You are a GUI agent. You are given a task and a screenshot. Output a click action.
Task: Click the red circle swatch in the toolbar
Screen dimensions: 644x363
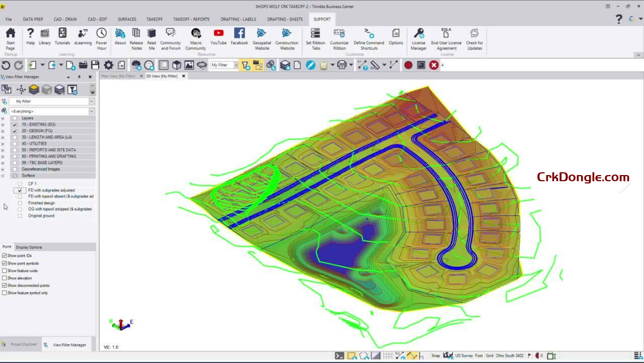tap(408, 65)
